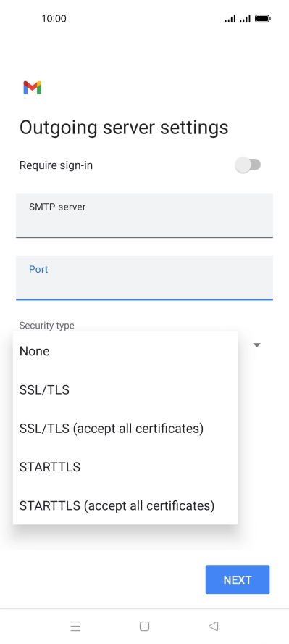This screenshot has width=289, height=644.
Task: Tap the Require sign-in label
Action: [x=56, y=165]
